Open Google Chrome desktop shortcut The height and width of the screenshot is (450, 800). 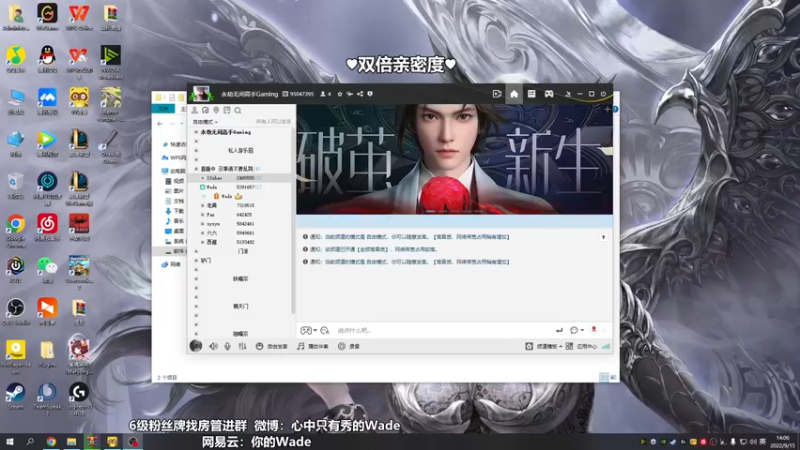16,231
